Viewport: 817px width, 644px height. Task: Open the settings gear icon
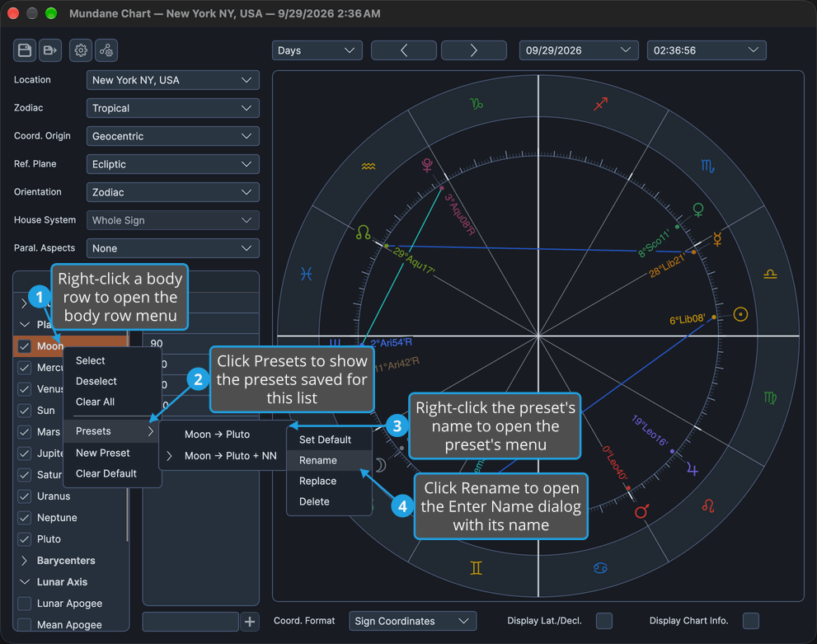pos(81,50)
